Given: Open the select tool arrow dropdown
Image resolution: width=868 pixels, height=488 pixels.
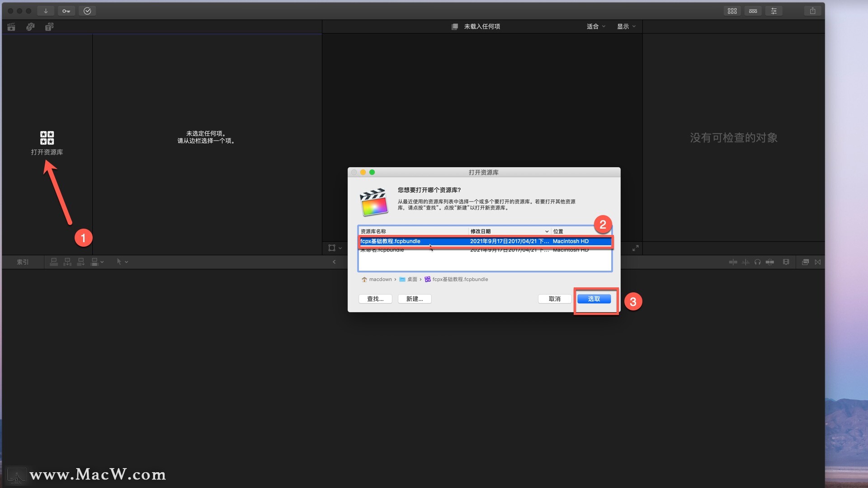Looking at the screenshot, I should click(122, 262).
